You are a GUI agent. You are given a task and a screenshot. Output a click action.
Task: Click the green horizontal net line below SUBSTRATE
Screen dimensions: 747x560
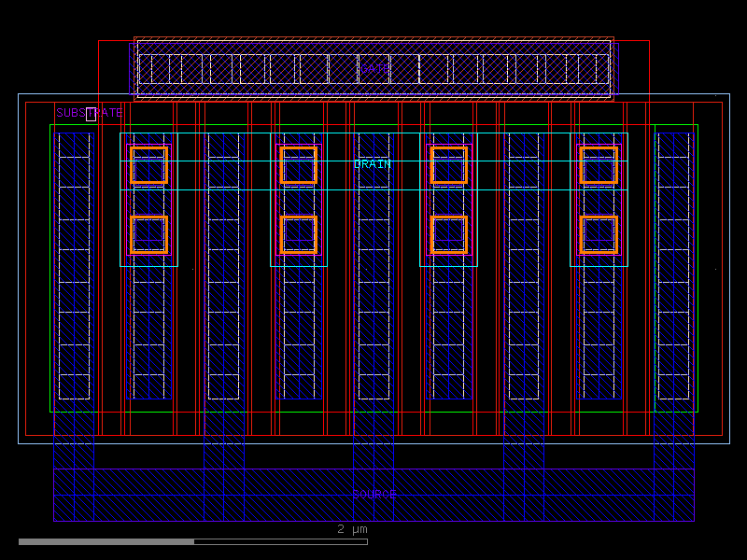tap(280, 124)
